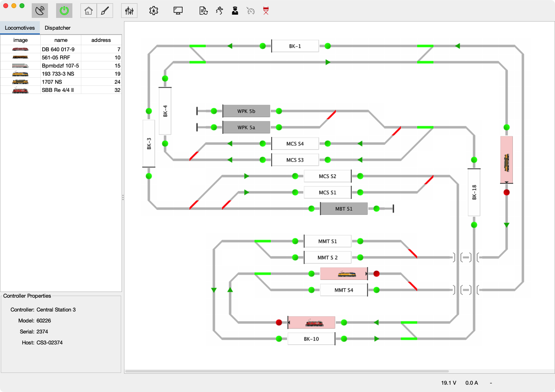Click the document refresh sync icon
555x392 pixels.
click(x=204, y=11)
